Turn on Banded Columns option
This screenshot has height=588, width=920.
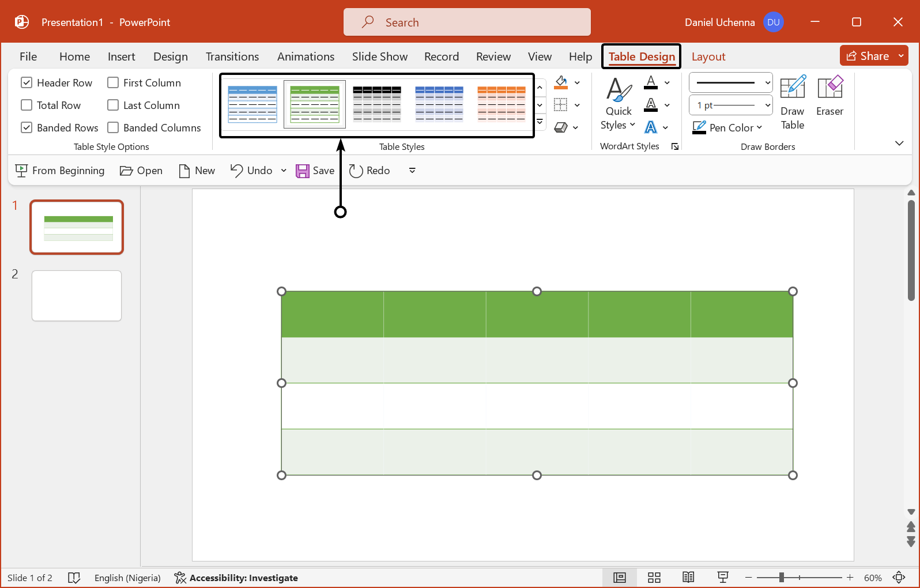coord(113,128)
